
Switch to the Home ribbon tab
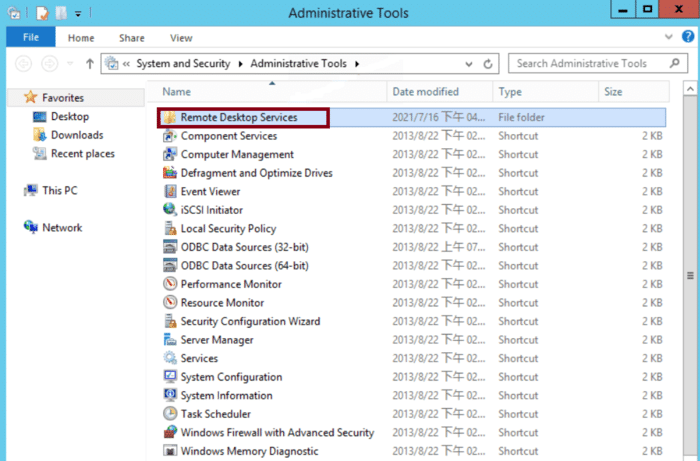pos(81,38)
